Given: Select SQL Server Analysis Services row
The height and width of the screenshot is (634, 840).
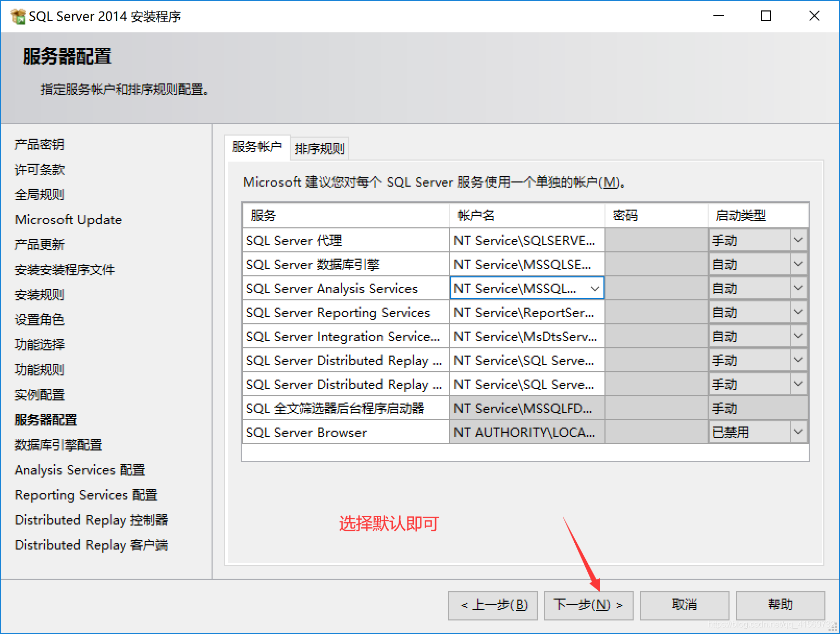Looking at the screenshot, I should pyautogui.click(x=346, y=288).
